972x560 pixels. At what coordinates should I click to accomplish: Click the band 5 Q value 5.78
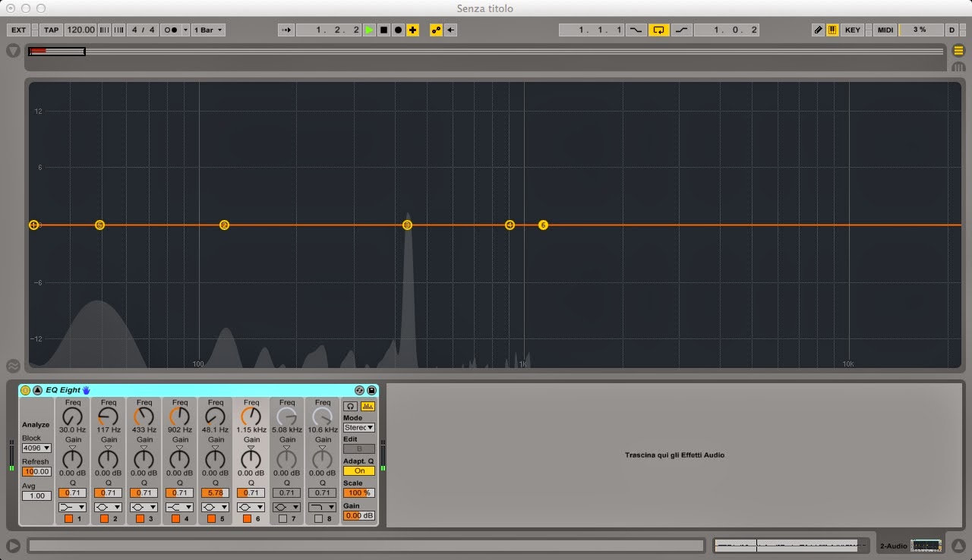click(x=216, y=493)
